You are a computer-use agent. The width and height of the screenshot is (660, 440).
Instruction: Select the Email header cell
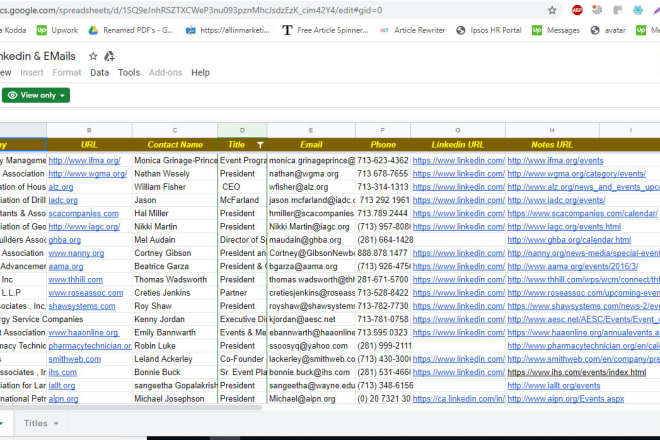[x=311, y=144]
